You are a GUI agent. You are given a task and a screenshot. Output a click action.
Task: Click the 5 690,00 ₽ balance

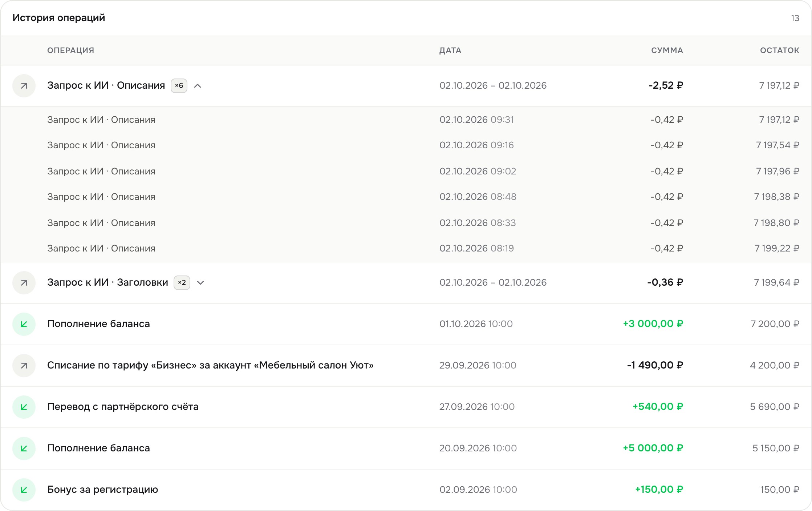click(x=775, y=407)
